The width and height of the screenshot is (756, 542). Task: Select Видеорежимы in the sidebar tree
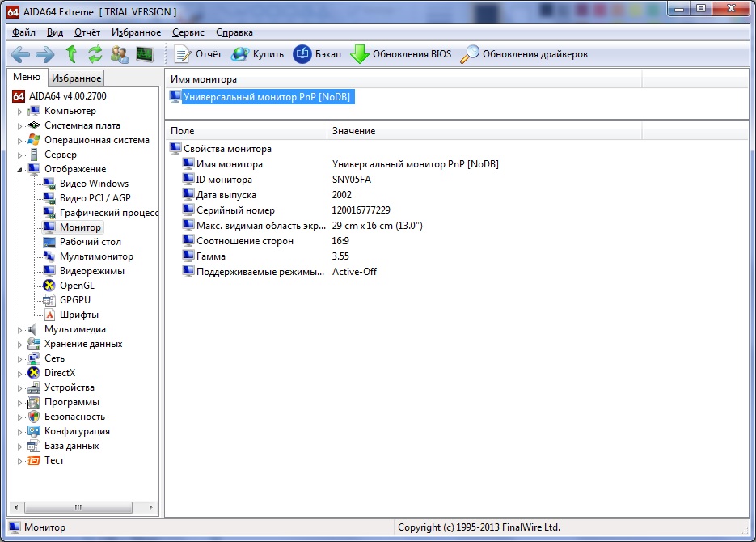pyautogui.click(x=91, y=271)
